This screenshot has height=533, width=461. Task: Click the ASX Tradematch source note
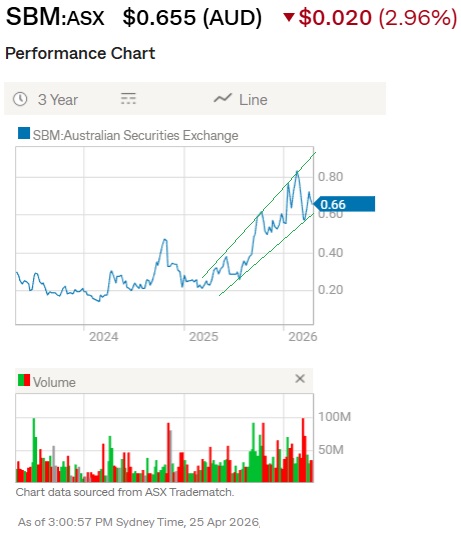tap(125, 492)
